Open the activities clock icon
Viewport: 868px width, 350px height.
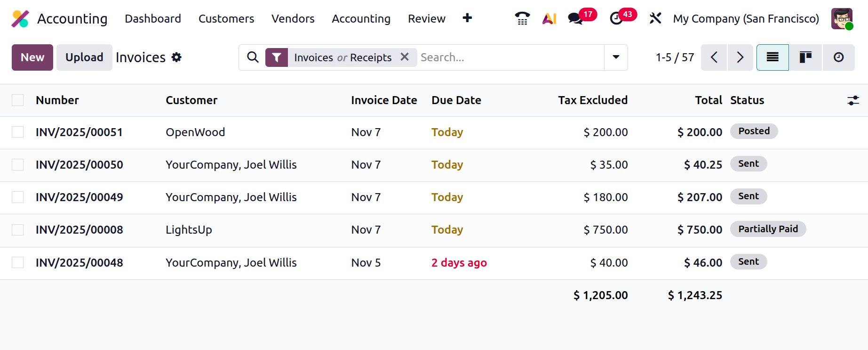coord(616,18)
